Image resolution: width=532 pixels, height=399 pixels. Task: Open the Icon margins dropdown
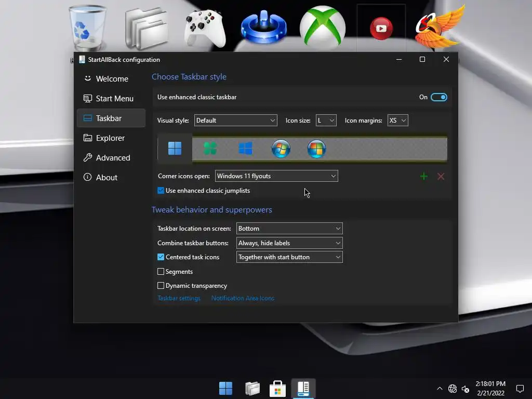coord(398,121)
